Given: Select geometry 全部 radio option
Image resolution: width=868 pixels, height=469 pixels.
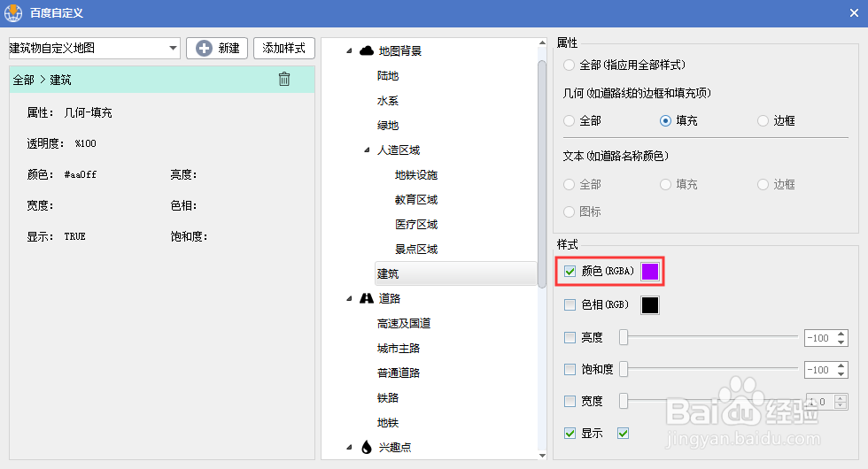Looking at the screenshot, I should (569, 120).
